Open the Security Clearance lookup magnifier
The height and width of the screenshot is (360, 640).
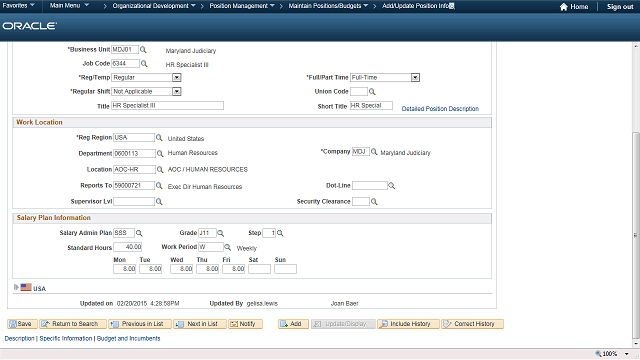[x=374, y=202]
